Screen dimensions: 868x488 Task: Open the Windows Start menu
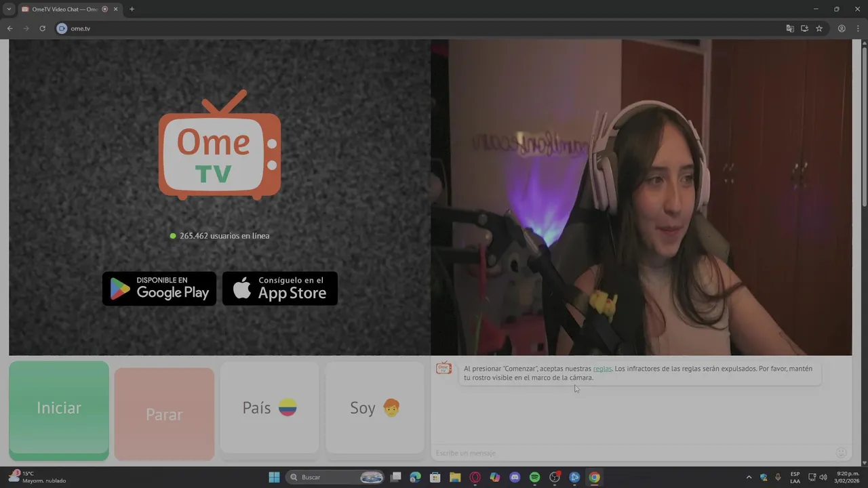(x=274, y=477)
